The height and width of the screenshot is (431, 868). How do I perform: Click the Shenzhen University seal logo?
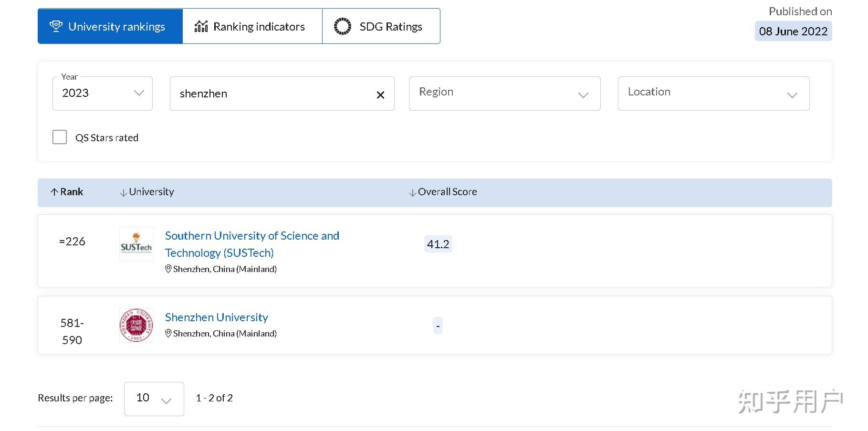coord(136,326)
